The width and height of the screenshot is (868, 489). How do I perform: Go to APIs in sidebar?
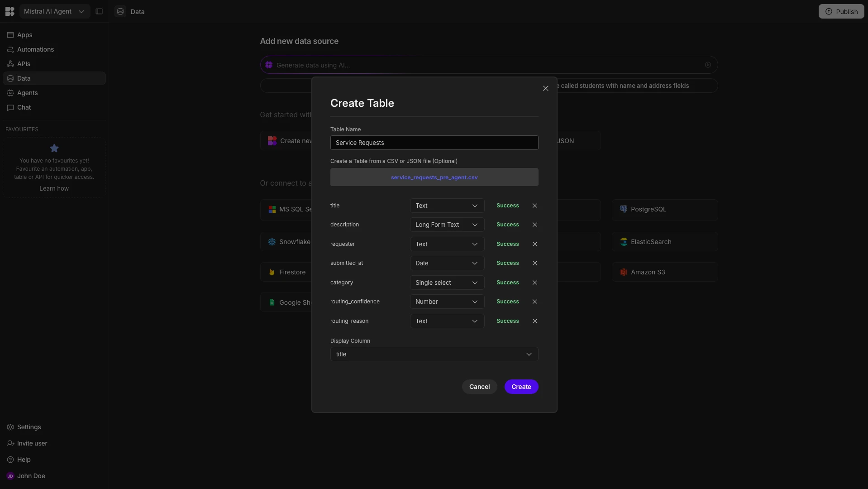point(54,64)
